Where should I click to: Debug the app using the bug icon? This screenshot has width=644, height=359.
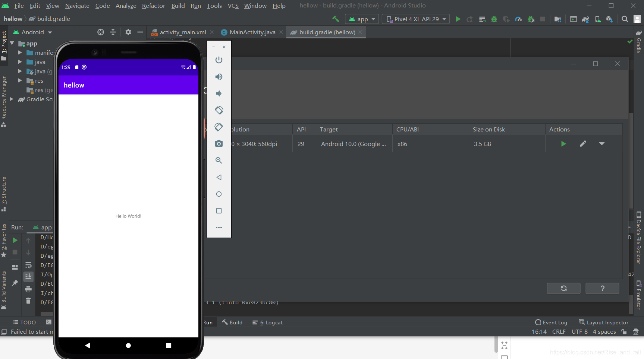point(494,19)
